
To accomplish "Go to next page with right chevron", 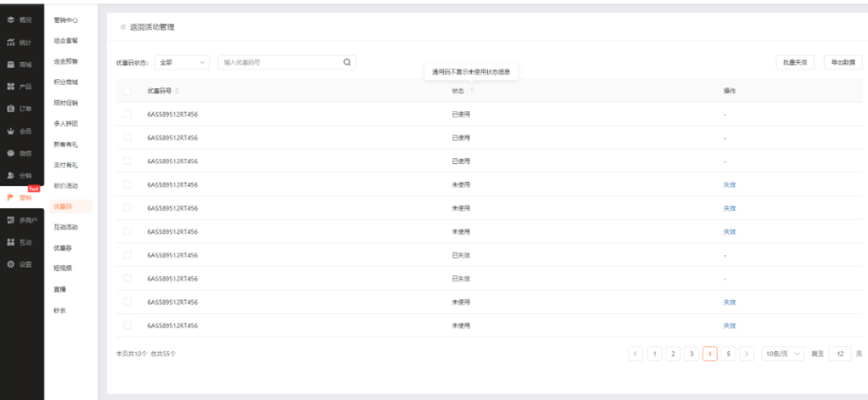I will (x=747, y=353).
